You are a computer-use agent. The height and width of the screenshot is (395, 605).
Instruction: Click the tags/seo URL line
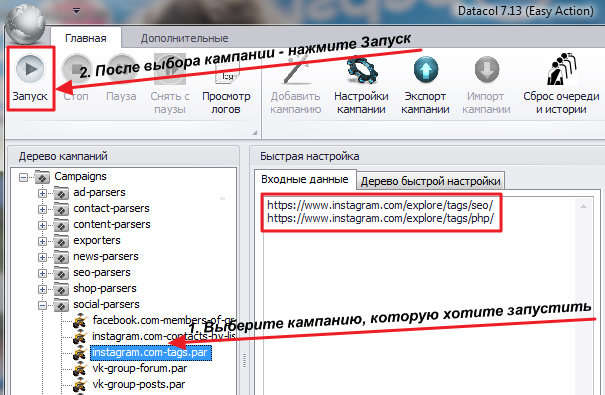tap(380, 205)
